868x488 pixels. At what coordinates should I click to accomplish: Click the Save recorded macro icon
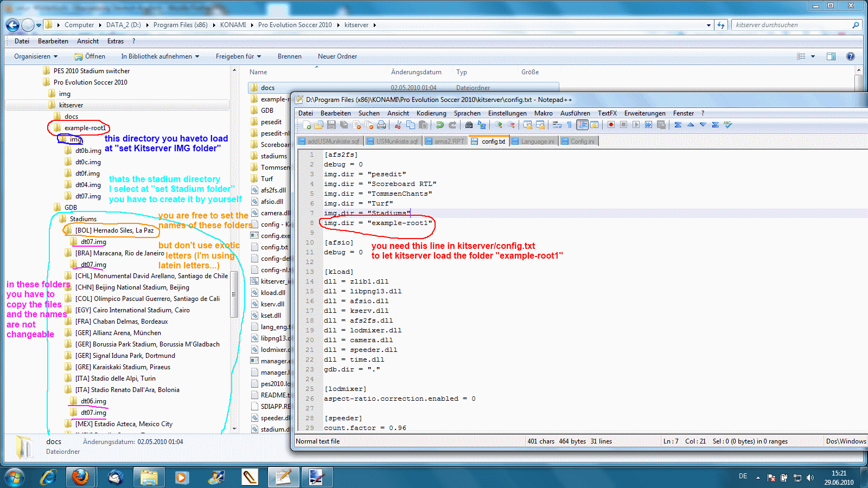pyautogui.click(x=661, y=125)
